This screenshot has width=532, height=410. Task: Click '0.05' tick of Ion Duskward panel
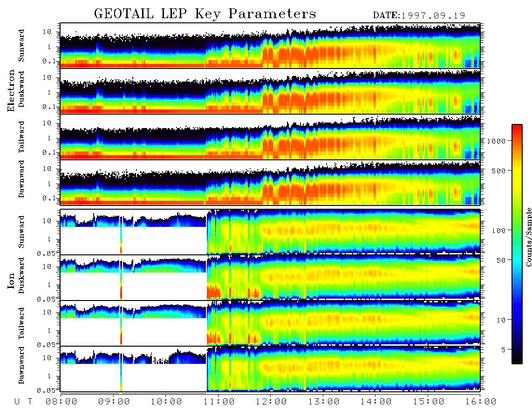[46, 299]
